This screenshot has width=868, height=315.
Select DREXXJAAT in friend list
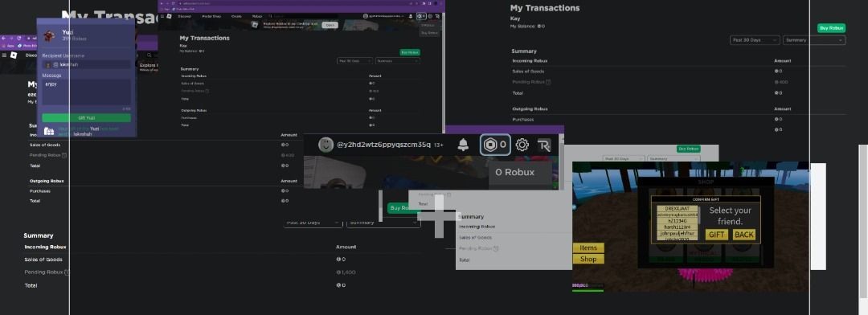point(677,209)
